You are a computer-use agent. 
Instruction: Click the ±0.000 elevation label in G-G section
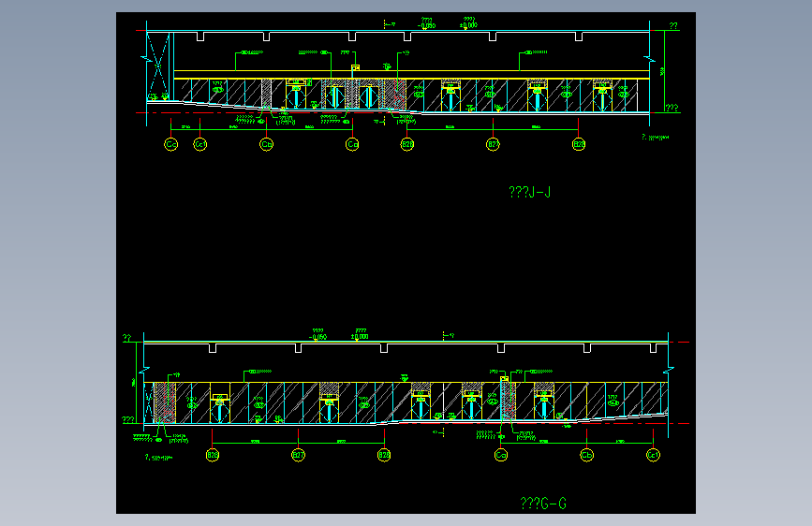pos(360,336)
